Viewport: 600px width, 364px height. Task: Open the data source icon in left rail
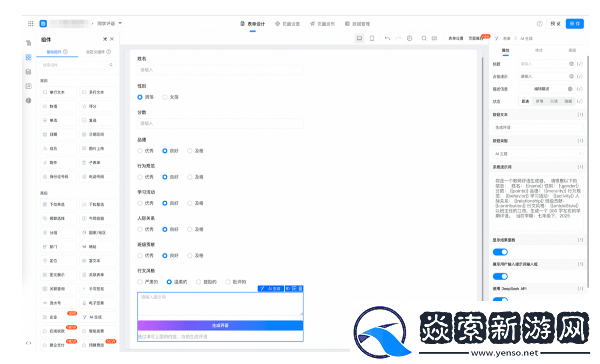29,72
